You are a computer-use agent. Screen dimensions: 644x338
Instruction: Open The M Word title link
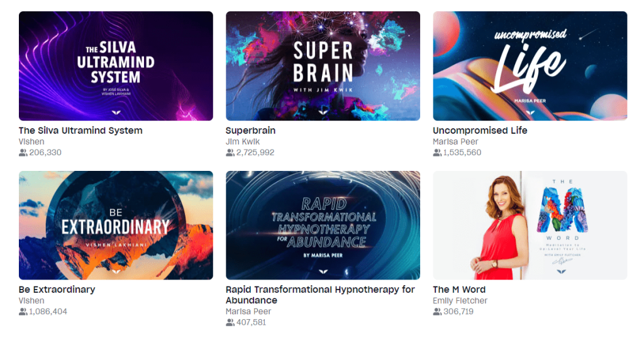(459, 290)
